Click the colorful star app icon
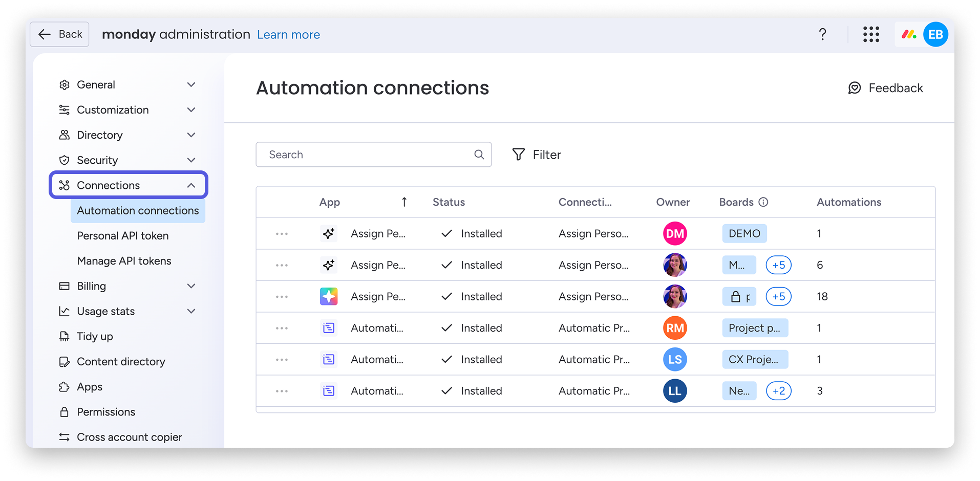 pyautogui.click(x=329, y=296)
